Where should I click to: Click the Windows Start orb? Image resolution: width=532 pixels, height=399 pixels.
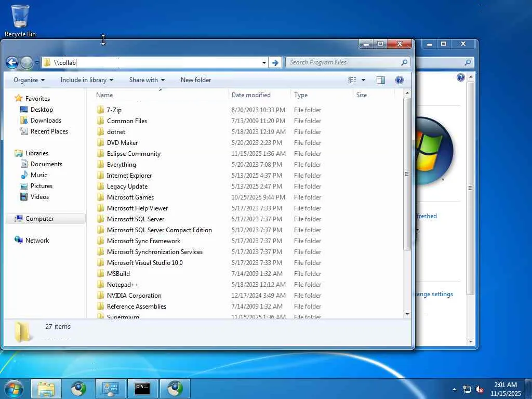[14, 389]
